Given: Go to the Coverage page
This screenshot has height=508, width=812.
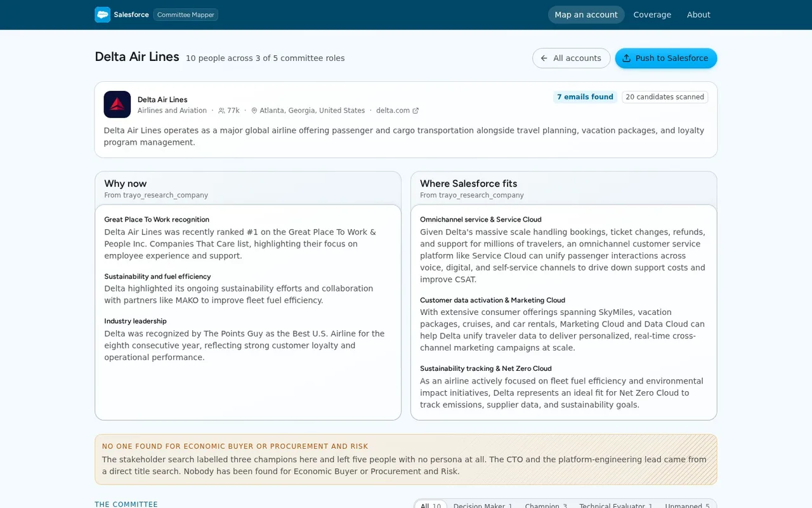Looking at the screenshot, I should point(652,15).
